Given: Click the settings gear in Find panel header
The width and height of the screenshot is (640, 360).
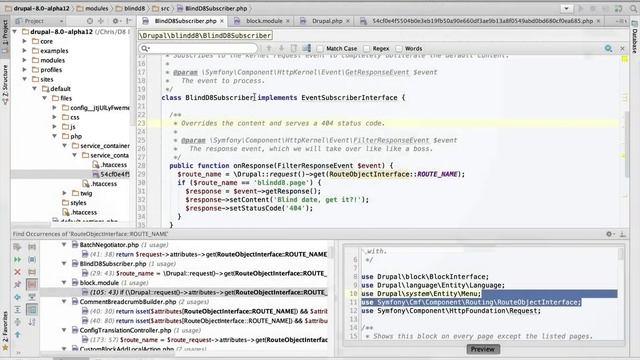Looking at the screenshot, I should pos(609,234).
